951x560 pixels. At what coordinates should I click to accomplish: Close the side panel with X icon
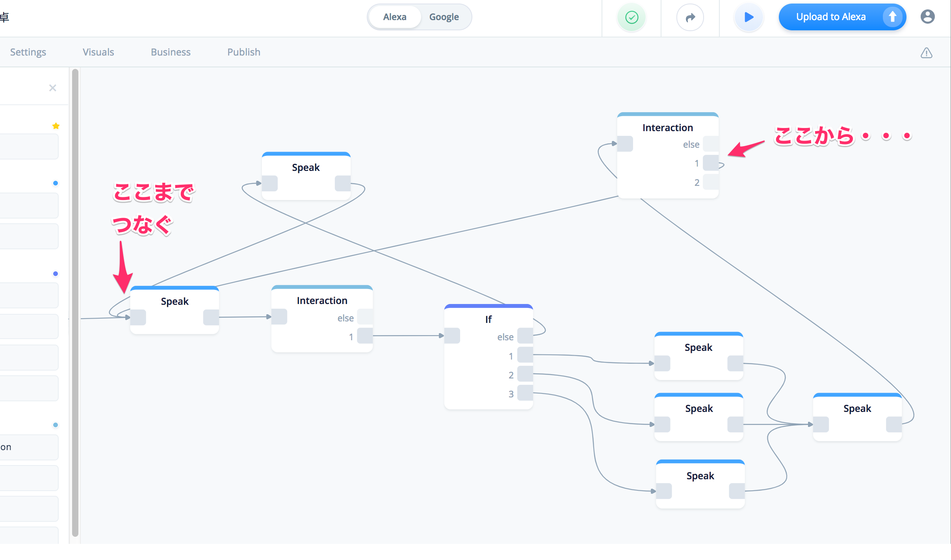[x=52, y=88]
